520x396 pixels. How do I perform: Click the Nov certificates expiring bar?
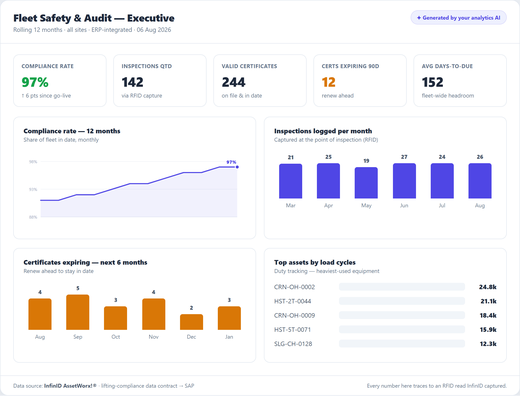click(154, 314)
